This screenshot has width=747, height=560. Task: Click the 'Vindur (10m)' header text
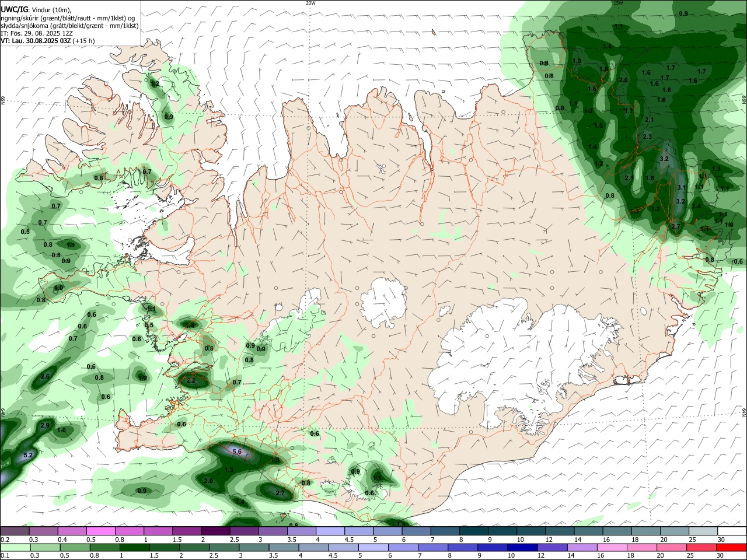(51, 9)
